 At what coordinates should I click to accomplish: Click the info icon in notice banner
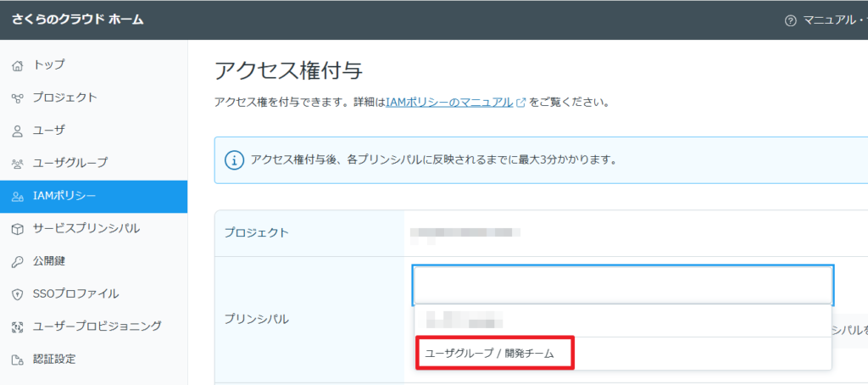click(234, 159)
